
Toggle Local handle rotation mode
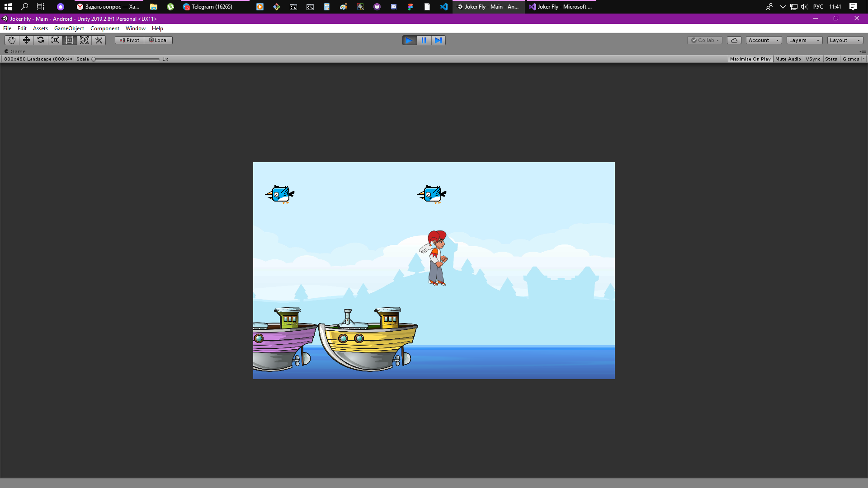point(158,40)
